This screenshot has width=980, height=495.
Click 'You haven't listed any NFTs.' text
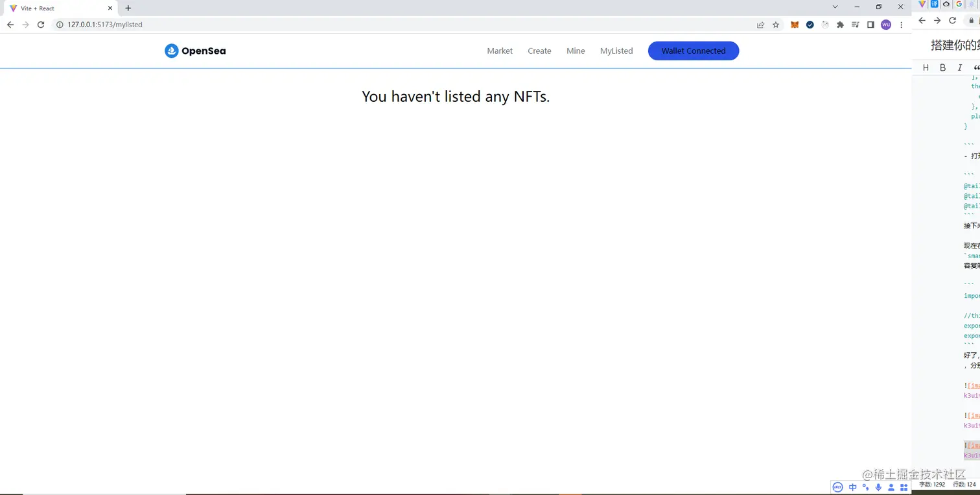[x=456, y=97]
